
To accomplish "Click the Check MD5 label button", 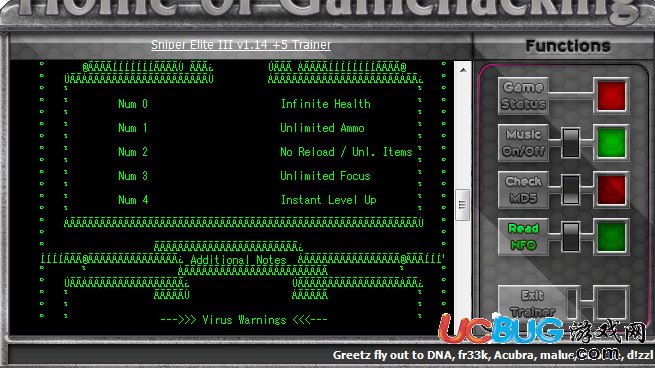I will pos(523,190).
